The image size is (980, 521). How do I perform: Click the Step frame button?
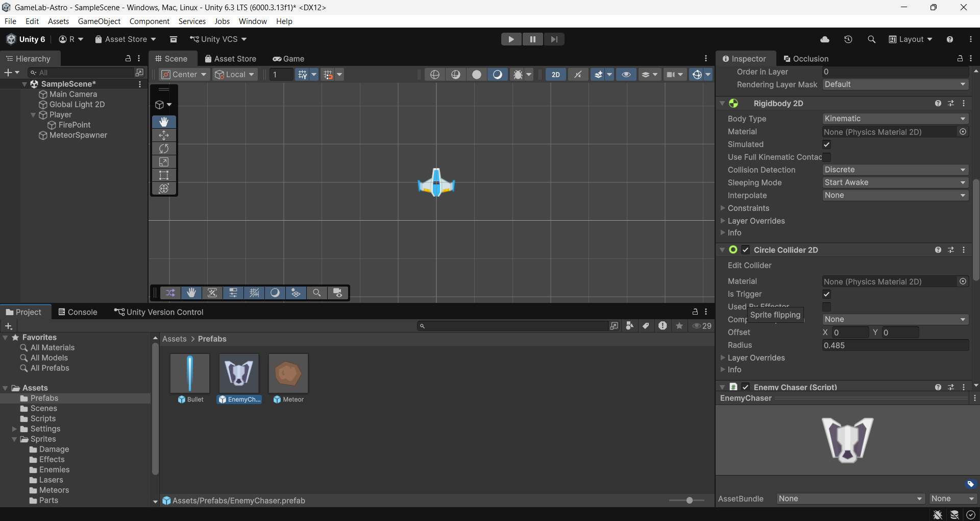(x=554, y=39)
